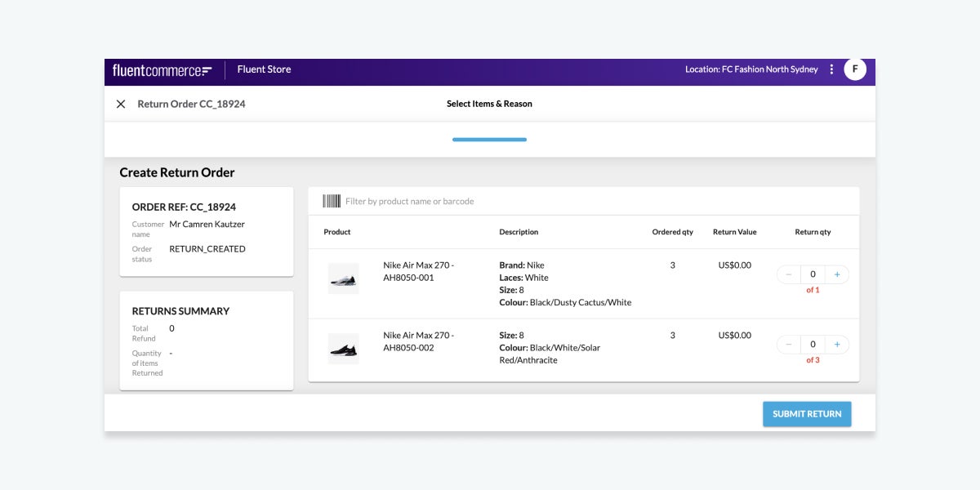Click Submit Return
The image size is (980, 490).
[x=807, y=414]
